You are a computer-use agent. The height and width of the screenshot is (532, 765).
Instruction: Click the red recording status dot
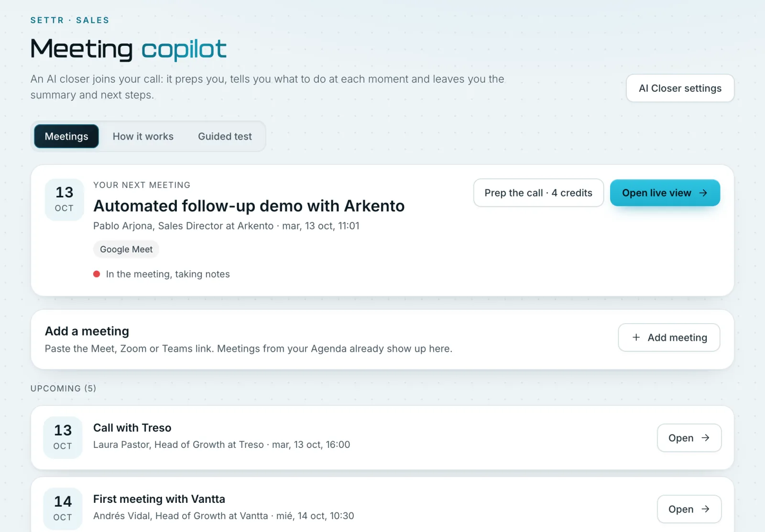click(97, 274)
